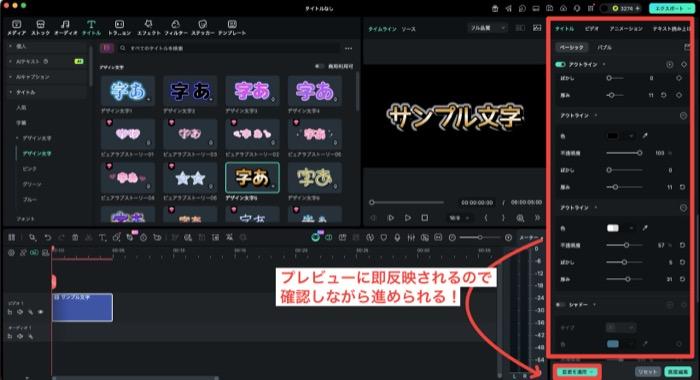Switch preview to ソース tab
The width and height of the screenshot is (700, 380).
pos(408,29)
